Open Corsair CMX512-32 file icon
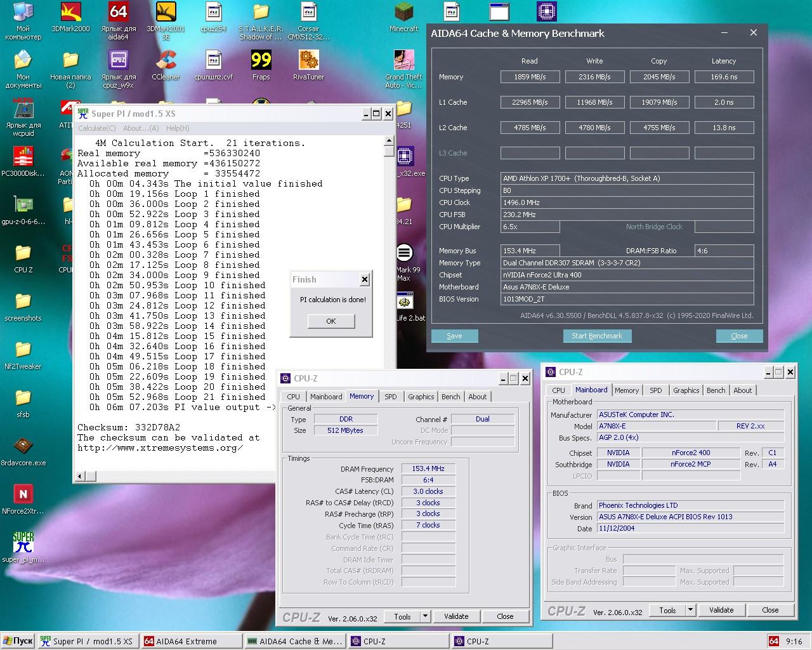Image resolution: width=812 pixels, height=650 pixels. [x=308, y=21]
